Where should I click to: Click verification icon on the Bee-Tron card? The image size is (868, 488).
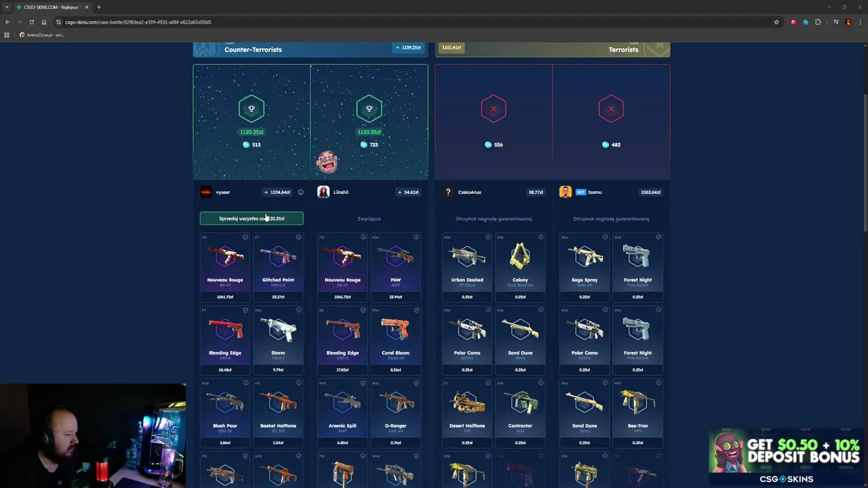(x=658, y=383)
